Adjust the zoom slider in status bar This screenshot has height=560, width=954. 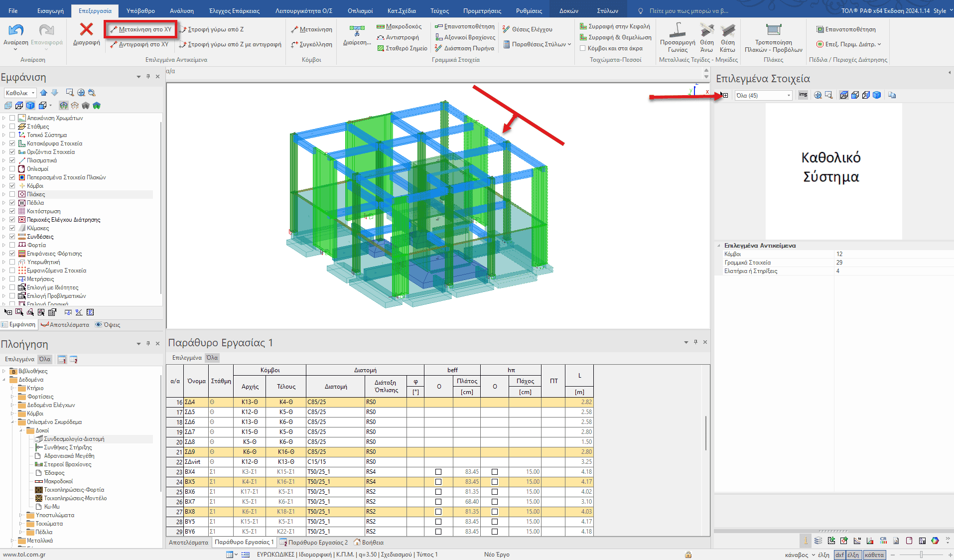point(921,555)
